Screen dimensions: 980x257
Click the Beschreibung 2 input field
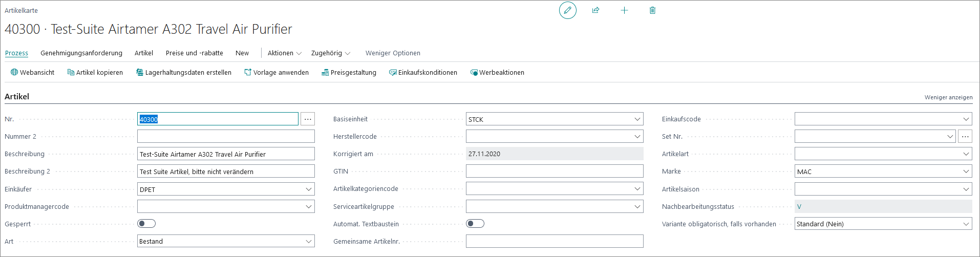226,172
